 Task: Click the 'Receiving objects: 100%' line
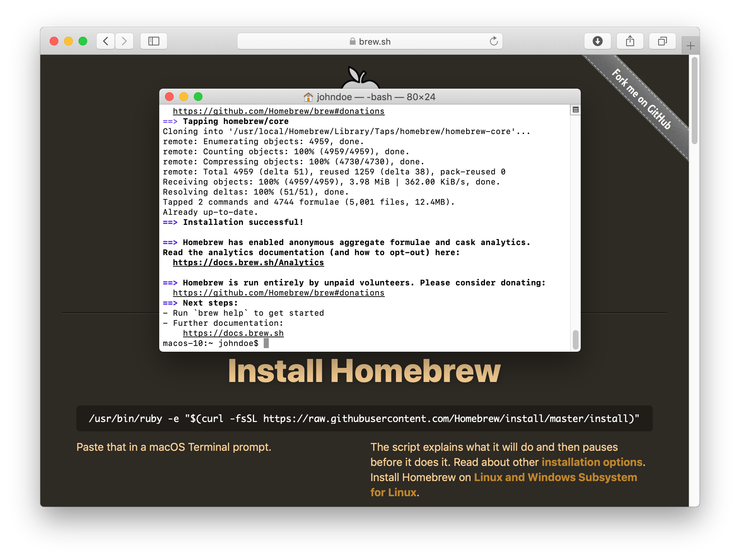tap(331, 182)
